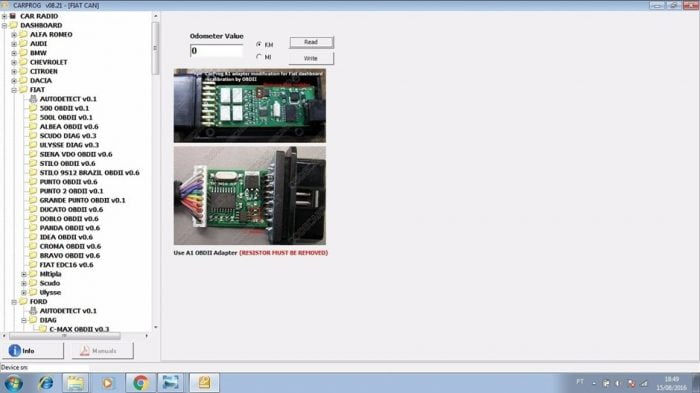Expand the CITROEN folder
The height and width of the screenshot is (393, 700).
(x=14, y=71)
